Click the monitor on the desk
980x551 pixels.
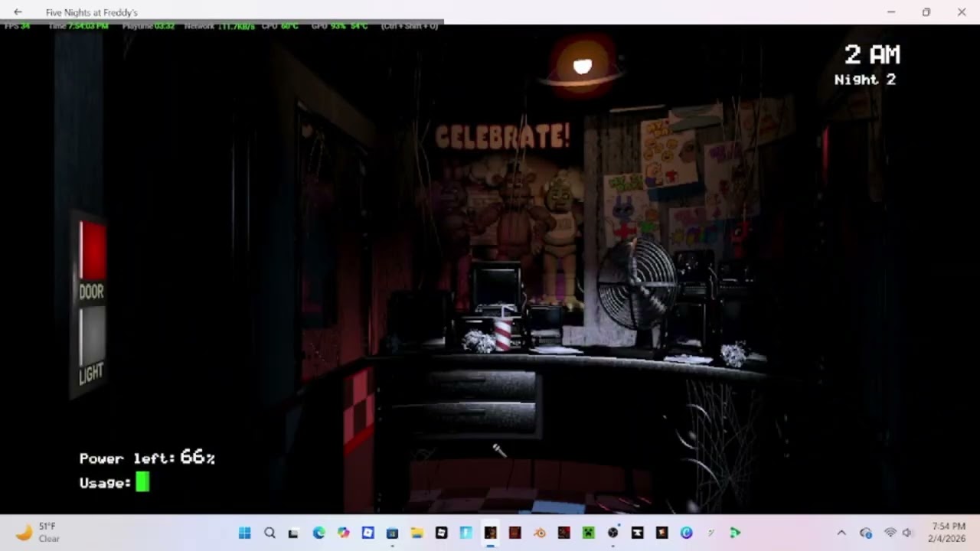pos(497,284)
